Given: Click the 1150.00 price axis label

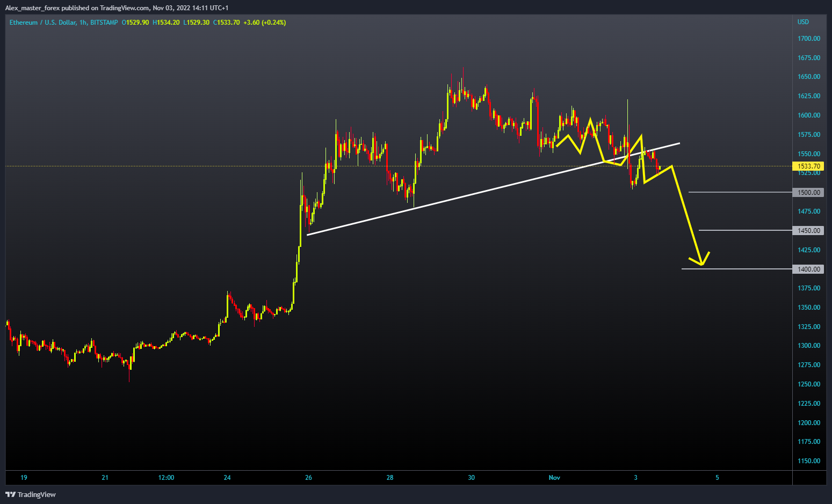Looking at the screenshot, I should pos(809,461).
